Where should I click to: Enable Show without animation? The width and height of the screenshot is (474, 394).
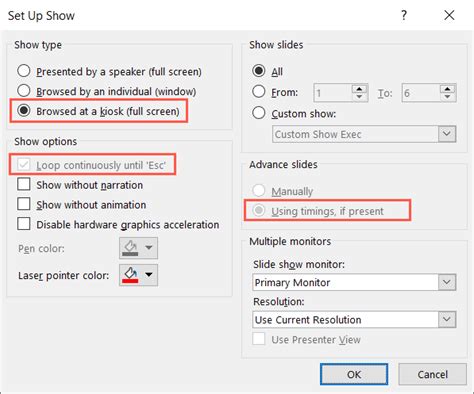24,204
